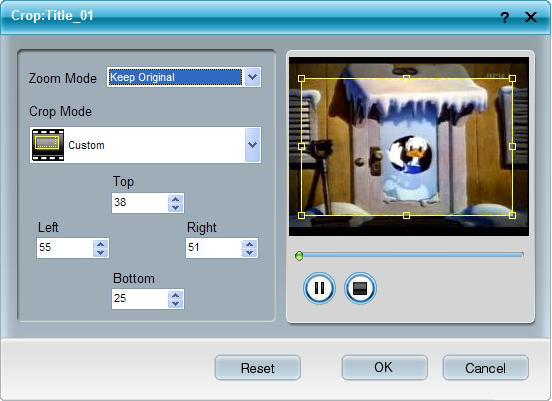Decrease the Right crop value
The height and width of the screenshot is (401, 552).
(250, 252)
